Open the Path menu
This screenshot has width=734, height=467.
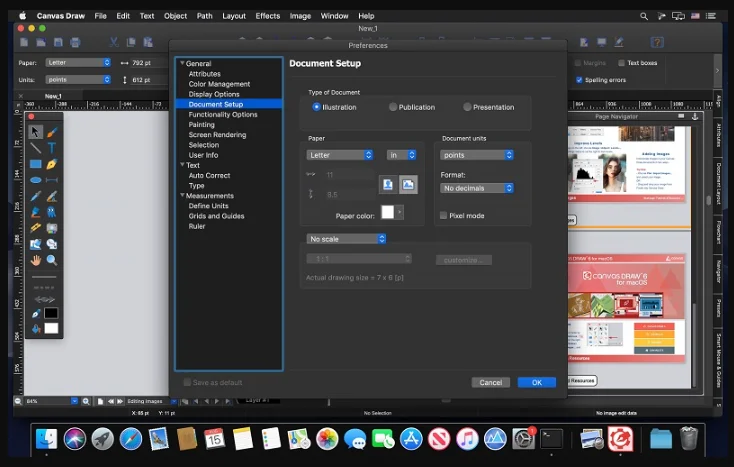coord(205,16)
